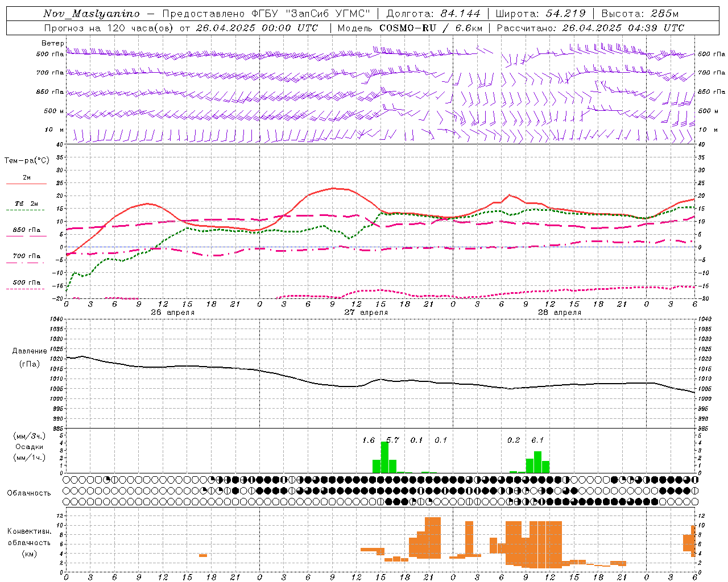Click the Долгота: 84.144 value
728x582 pixels.
coord(433,14)
